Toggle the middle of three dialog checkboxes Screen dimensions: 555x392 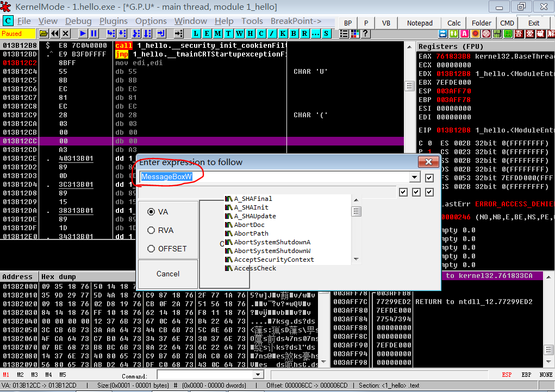click(416, 192)
